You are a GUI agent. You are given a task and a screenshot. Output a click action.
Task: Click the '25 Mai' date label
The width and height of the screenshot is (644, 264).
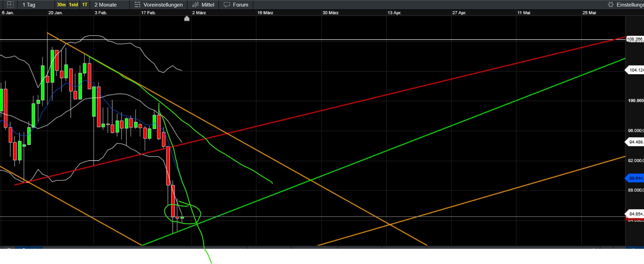[589, 13]
